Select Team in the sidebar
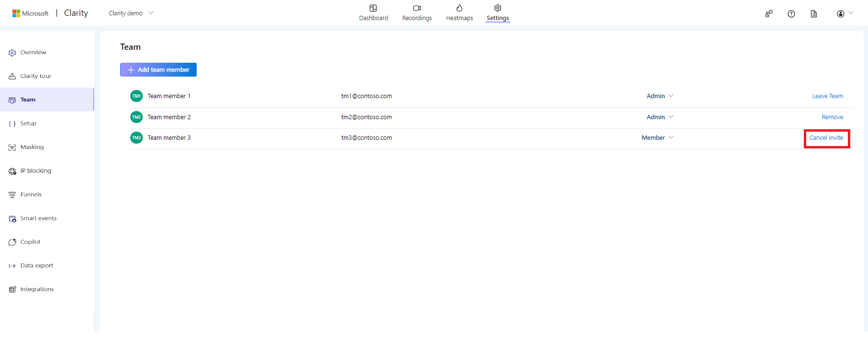This screenshot has height=338, width=868. 47,100
